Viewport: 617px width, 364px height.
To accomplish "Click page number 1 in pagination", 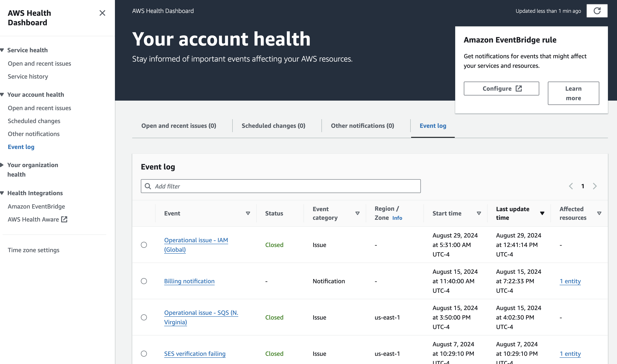I will (583, 186).
